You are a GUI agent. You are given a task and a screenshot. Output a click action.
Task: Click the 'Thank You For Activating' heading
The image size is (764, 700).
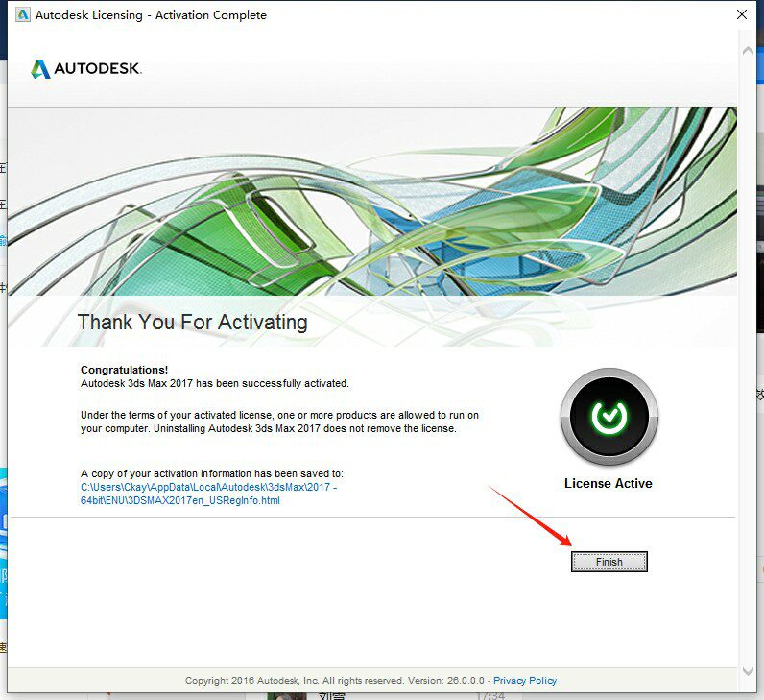(193, 323)
